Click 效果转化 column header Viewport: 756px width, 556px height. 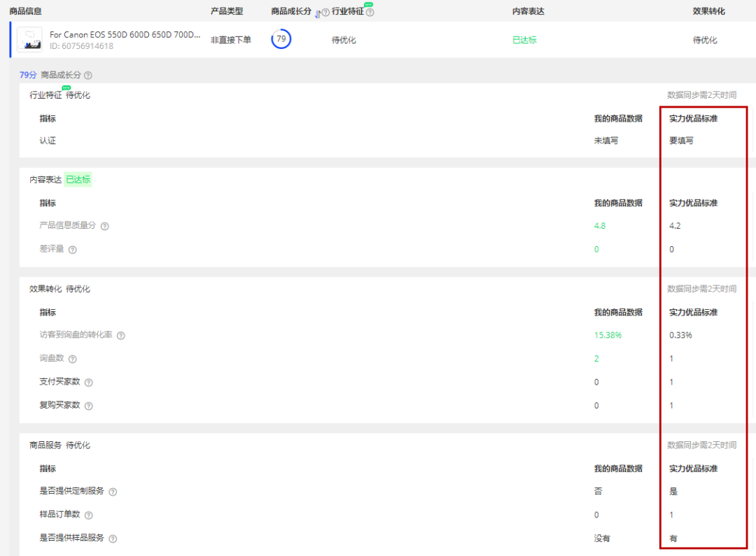(708, 11)
